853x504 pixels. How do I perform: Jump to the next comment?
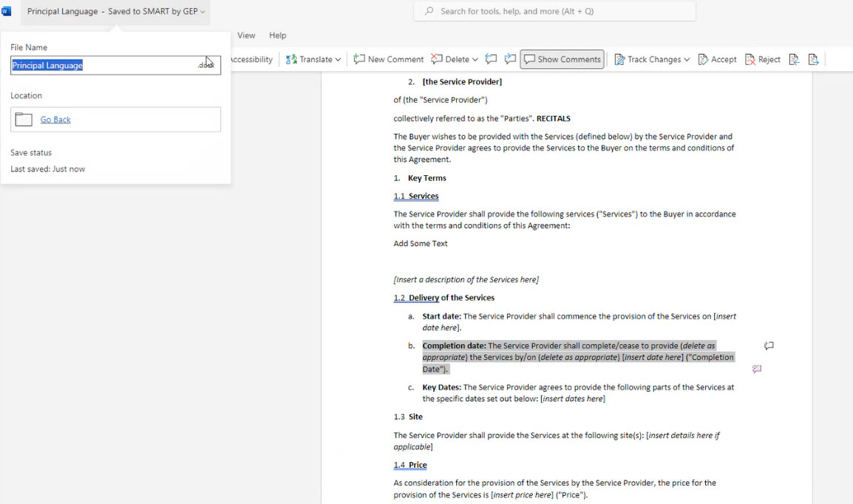(x=510, y=59)
